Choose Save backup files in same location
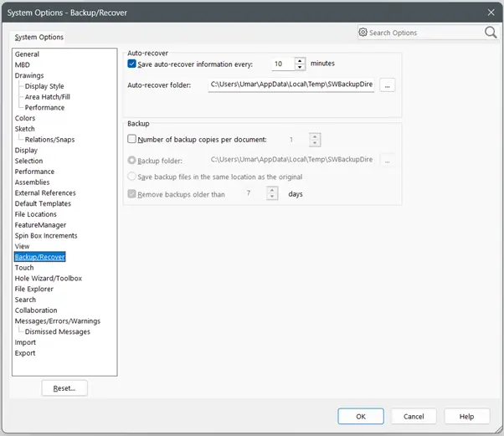Viewport: 504px width, 436px height. (x=131, y=177)
